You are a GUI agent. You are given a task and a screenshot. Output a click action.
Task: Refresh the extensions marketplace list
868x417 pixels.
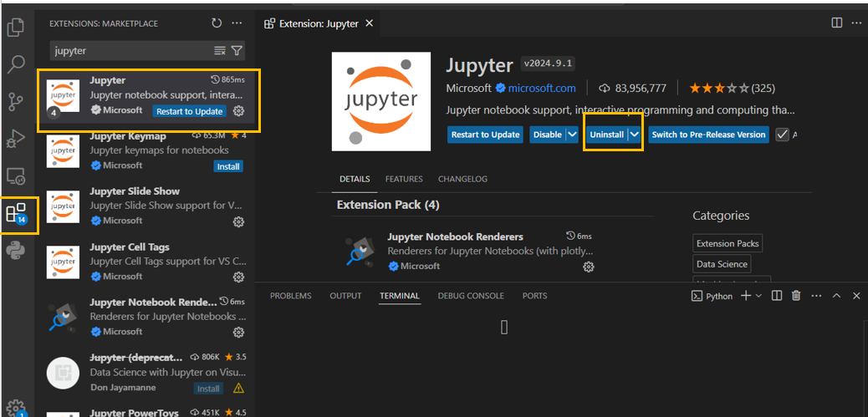tap(217, 23)
